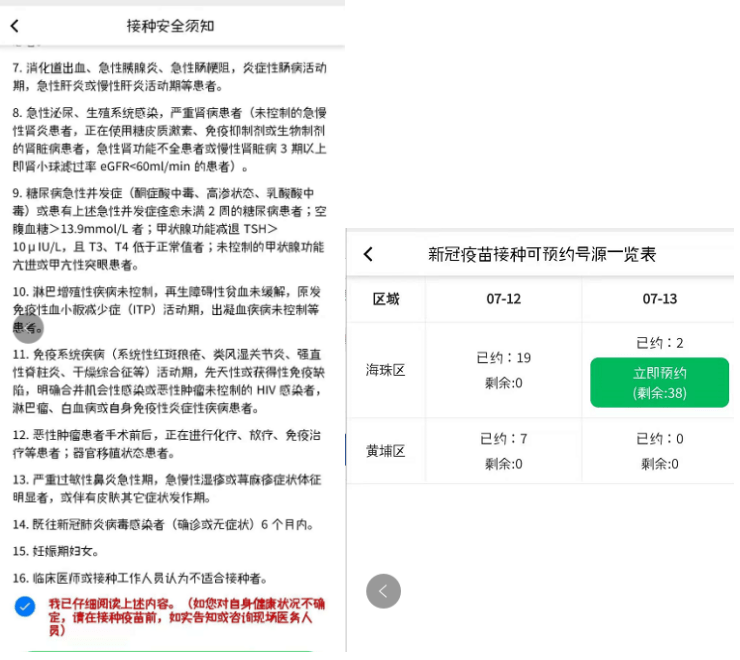This screenshot has width=740, height=660.
Task: Click item 13 严重过敏性鼻炎 paragraph
Action: point(167,488)
